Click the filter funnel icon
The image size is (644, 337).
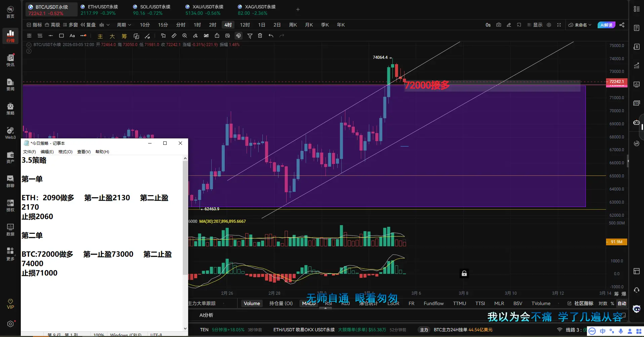[250, 36]
